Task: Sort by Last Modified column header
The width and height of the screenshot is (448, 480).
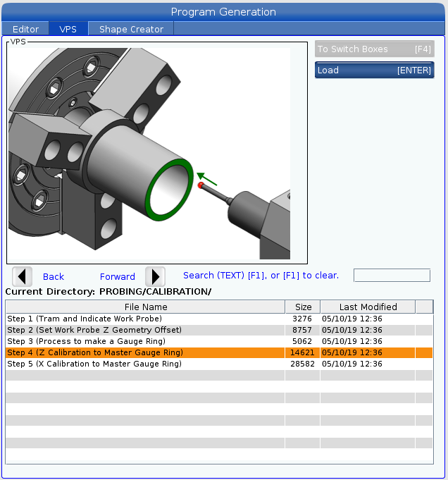Action: tap(368, 307)
